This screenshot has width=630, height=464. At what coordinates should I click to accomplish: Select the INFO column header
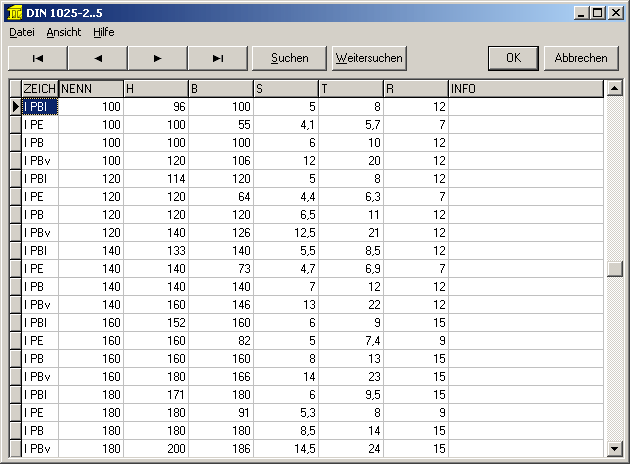(526, 89)
